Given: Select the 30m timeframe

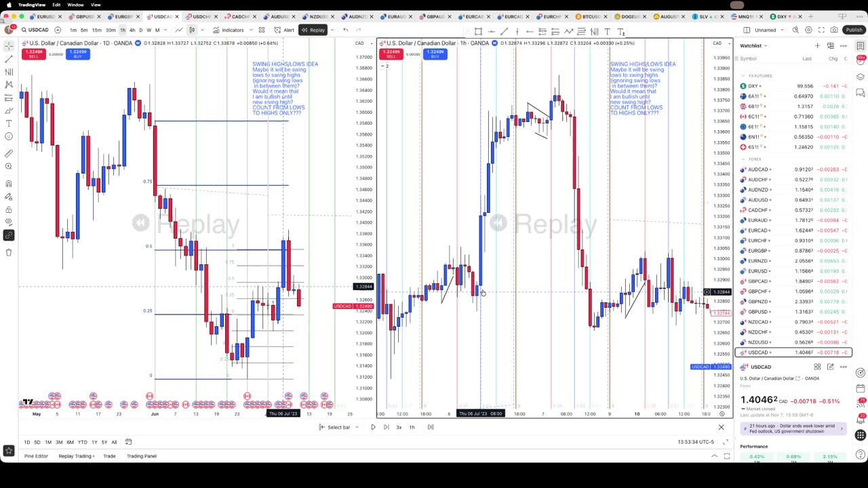Looking at the screenshot, I should click(110, 30).
